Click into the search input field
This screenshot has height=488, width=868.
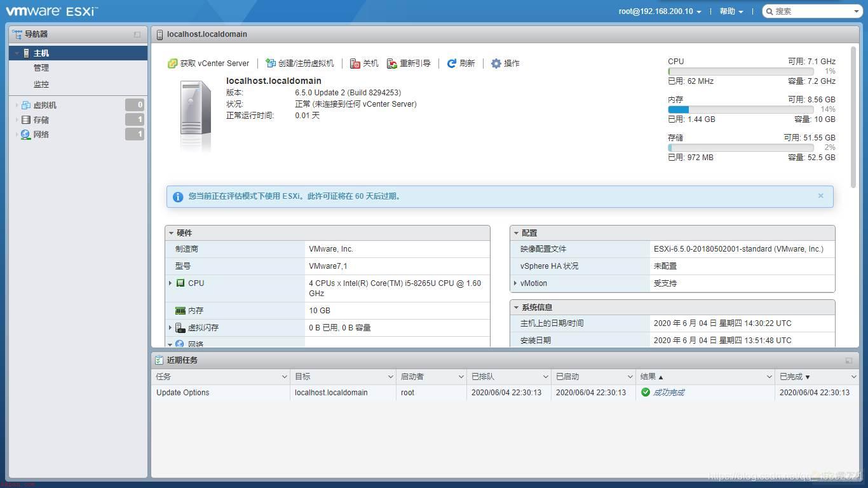pyautogui.click(x=813, y=11)
